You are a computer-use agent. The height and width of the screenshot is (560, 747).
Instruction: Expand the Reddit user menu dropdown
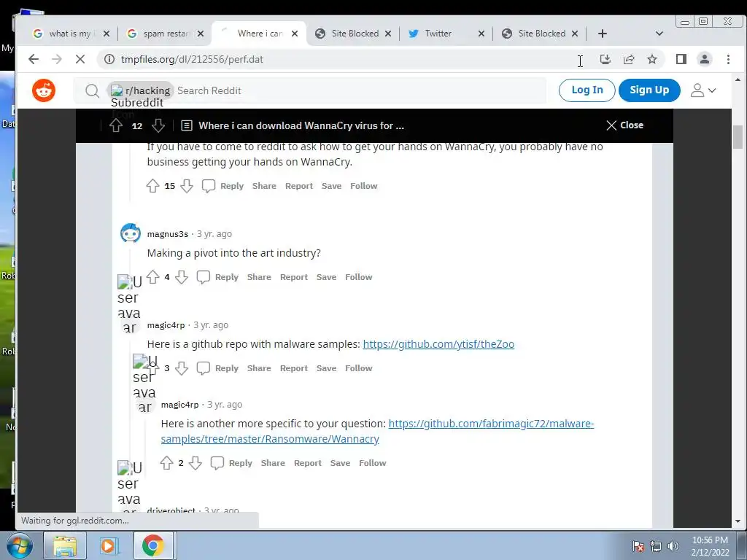tap(703, 90)
